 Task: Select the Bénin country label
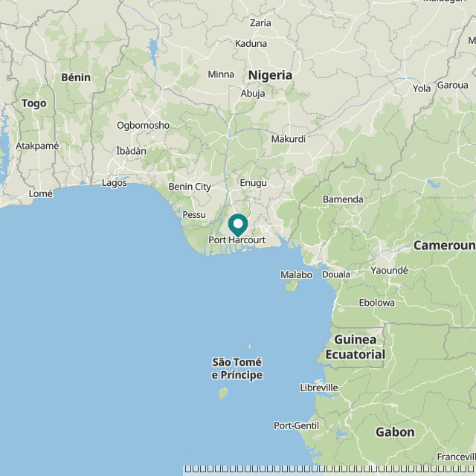tap(76, 77)
